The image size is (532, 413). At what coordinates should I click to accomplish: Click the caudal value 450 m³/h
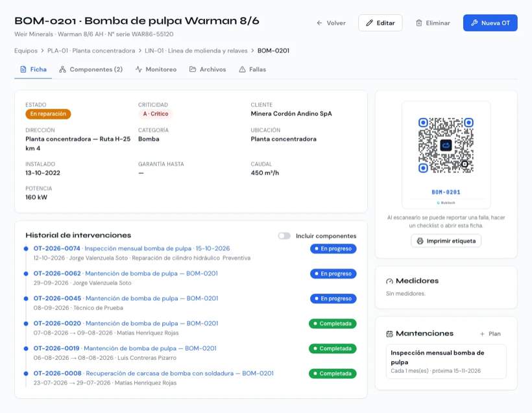click(x=265, y=173)
